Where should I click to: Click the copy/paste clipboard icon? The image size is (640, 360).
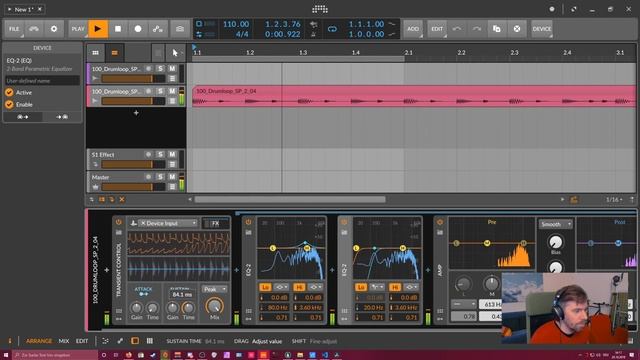click(x=497, y=29)
